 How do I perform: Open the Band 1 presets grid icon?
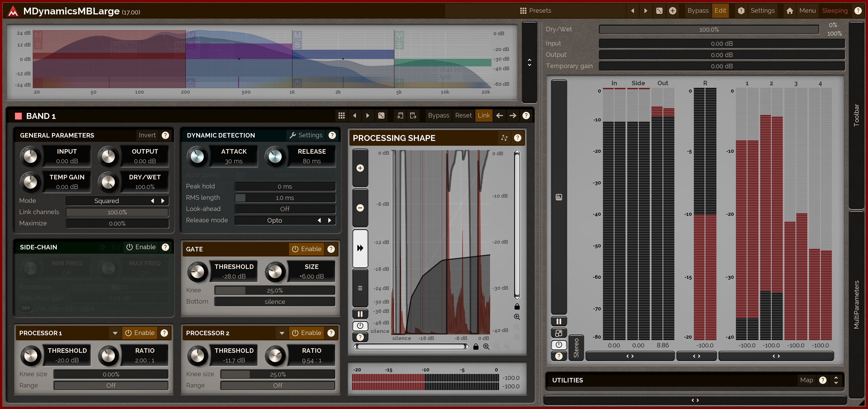point(341,116)
